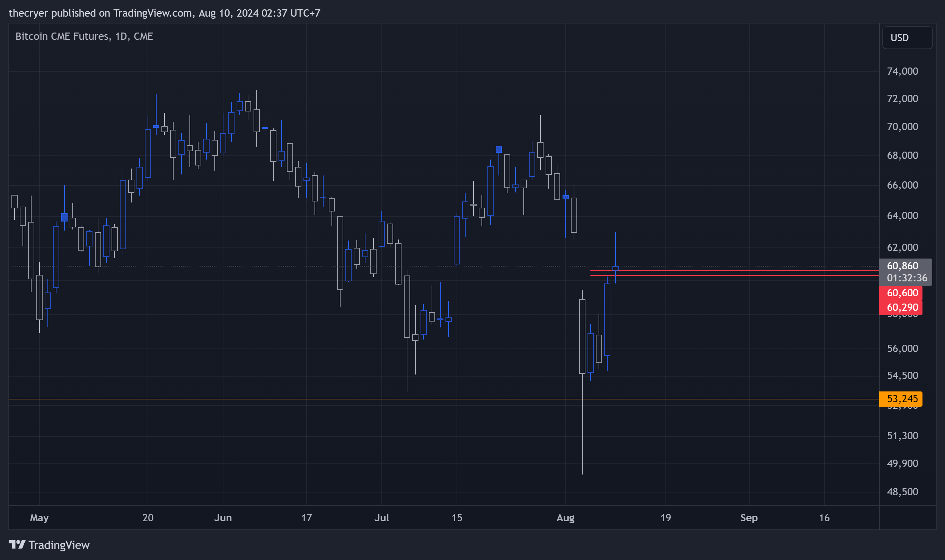Click the orange 53,245 price label
945x560 pixels.
[x=900, y=399]
